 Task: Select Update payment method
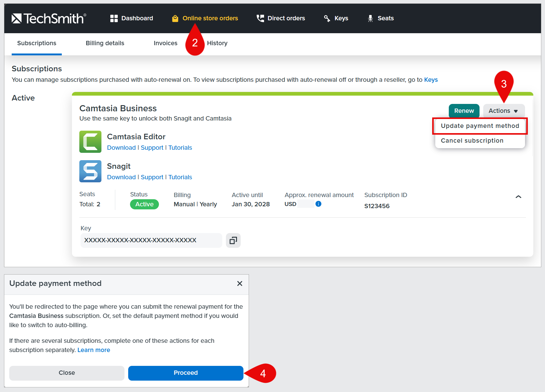480,126
